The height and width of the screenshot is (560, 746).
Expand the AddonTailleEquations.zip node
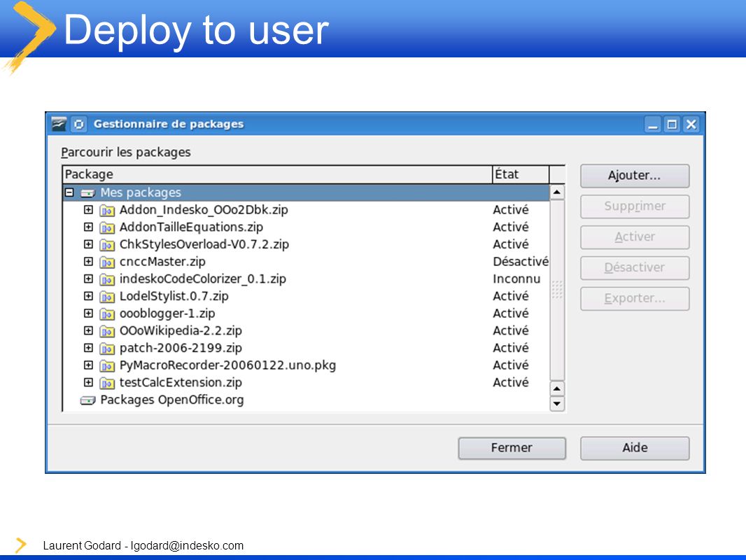88,227
